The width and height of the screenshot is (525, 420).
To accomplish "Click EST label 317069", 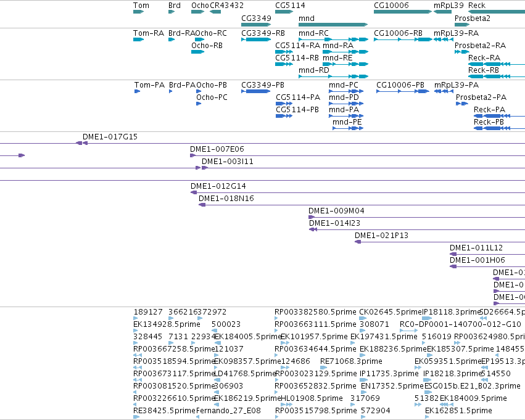I will (x=365, y=398).
